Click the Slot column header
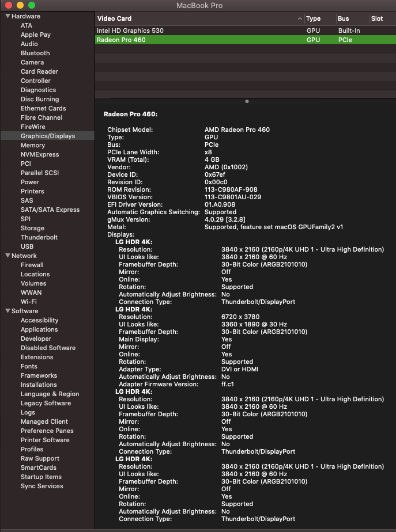The height and width of the screenshot is (532, 396). (382, 18)
